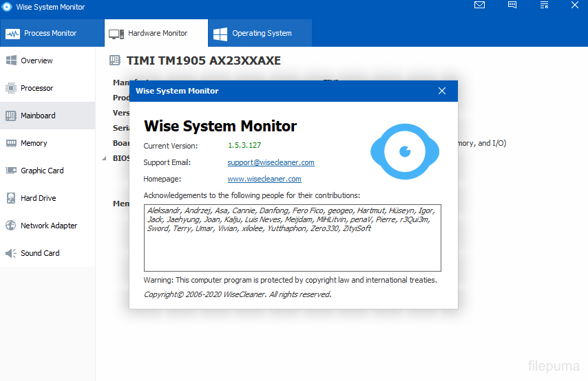Viewport: 588px width, 381px height.
Task: Click the Network Adapter globe icon
Action: (11, 226)
